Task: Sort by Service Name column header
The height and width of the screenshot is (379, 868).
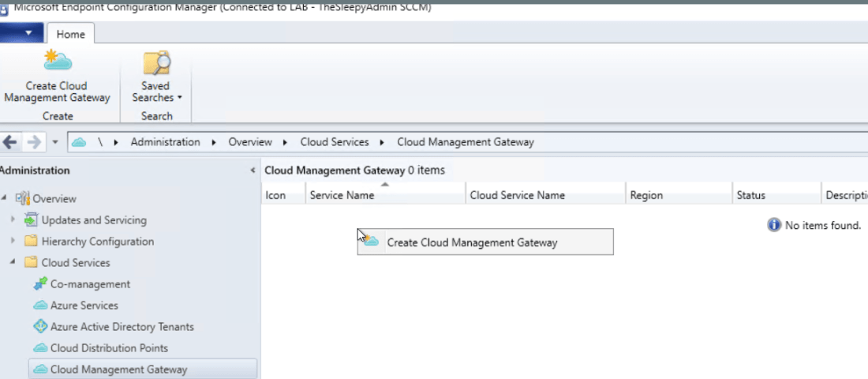Action: tap(342, 195)
